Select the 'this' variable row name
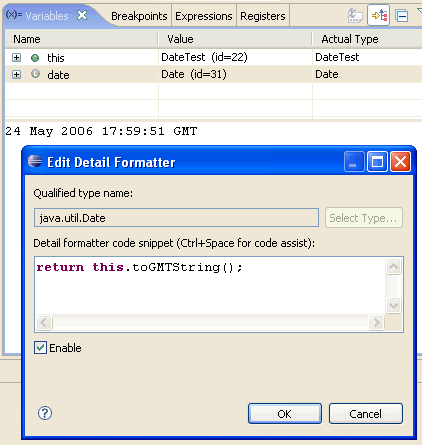 (56, 58)
